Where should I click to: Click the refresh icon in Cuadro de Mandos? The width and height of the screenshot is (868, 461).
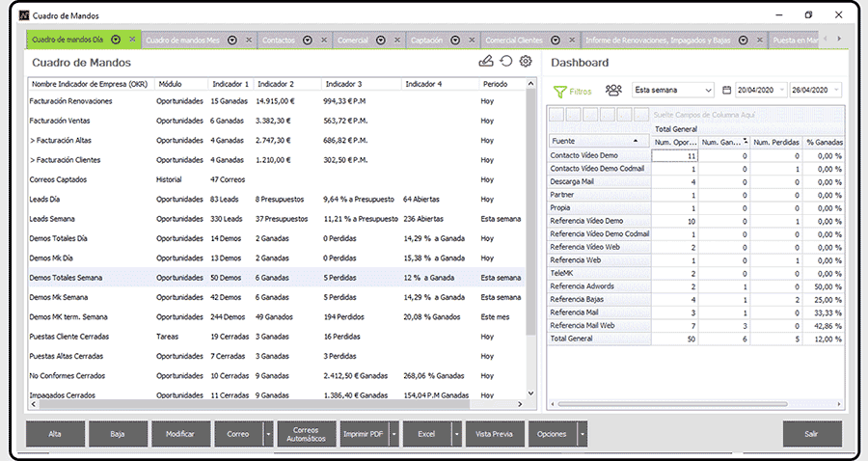coord(506,62)
